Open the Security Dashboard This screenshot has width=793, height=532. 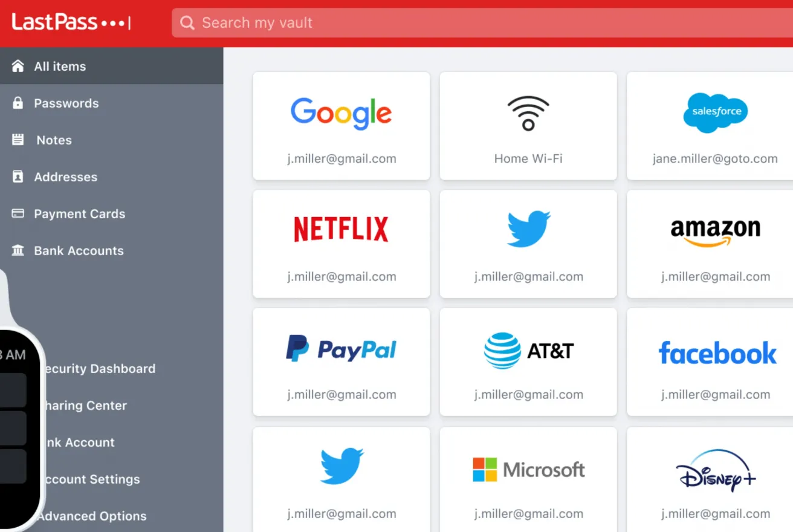pyautogui.click(x=100, y=369)
